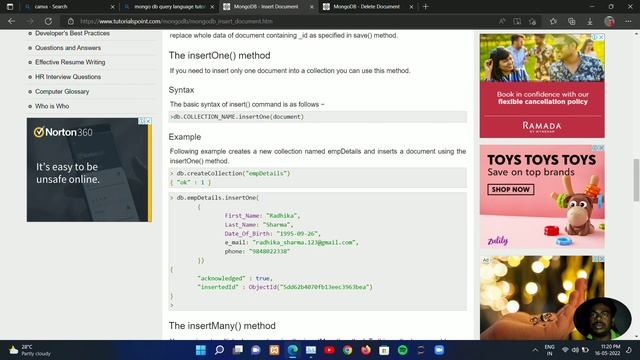640x360 pixels.
Task: Activate Read aloud in address bar
Action: (502, 21)
